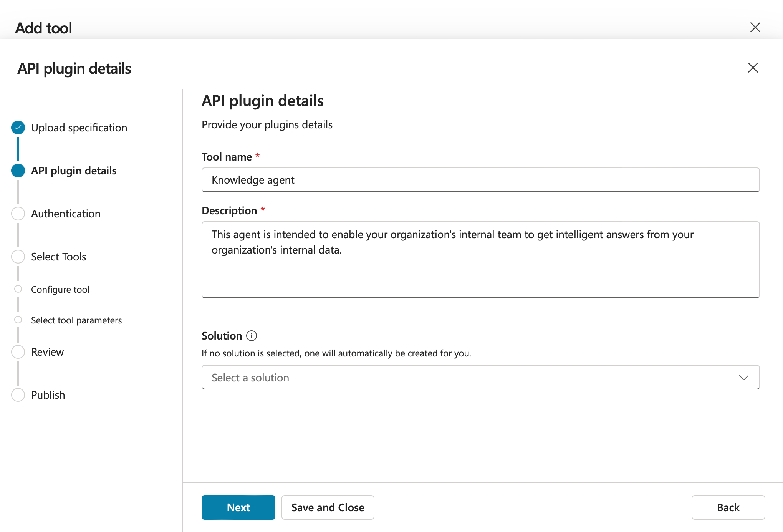Screen dimensions: 783x532
Task: Select the Configure tool step
Action: (60, 289)
